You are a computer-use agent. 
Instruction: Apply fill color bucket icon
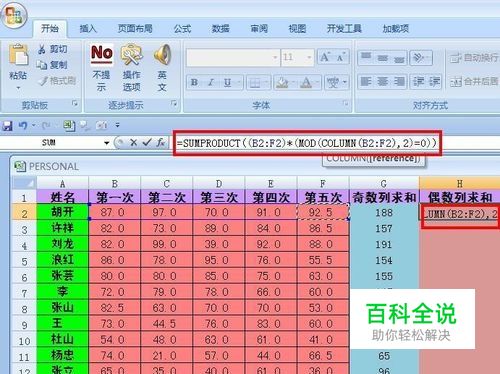pos(282,82)
